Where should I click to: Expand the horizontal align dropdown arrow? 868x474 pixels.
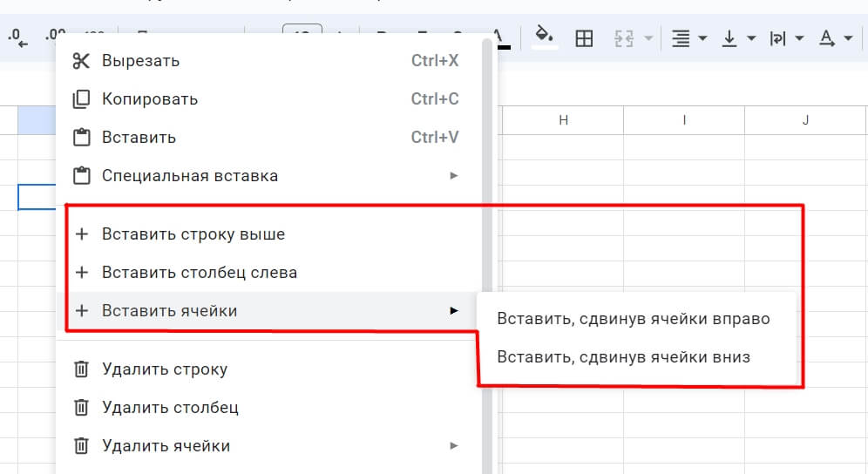pos(702,38)
